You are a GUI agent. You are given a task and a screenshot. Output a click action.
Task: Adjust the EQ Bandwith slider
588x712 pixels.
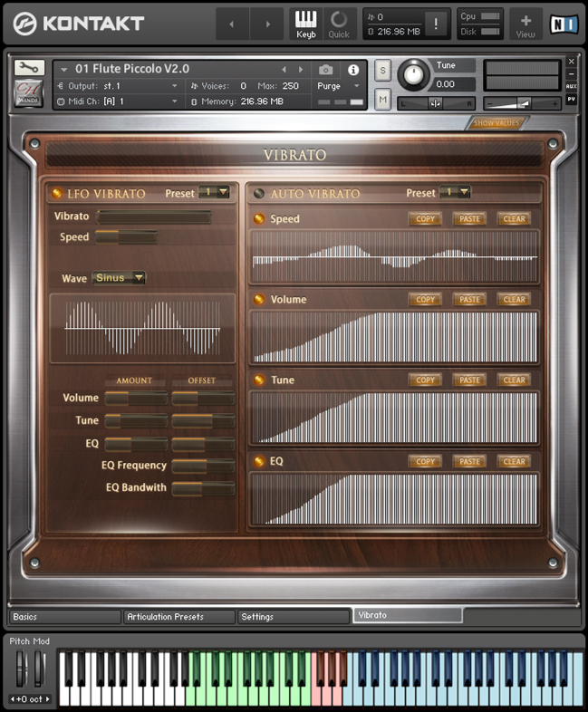point(203,488)
